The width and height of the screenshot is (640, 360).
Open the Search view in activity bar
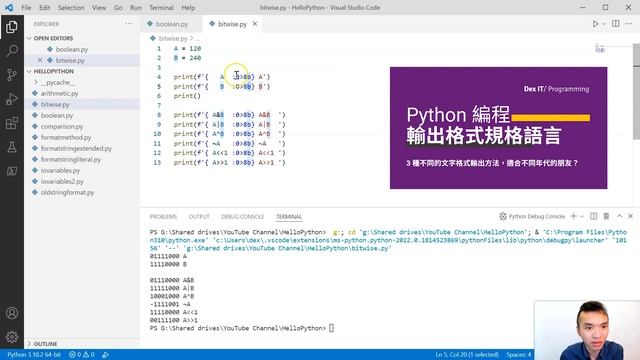pos(12,51)
